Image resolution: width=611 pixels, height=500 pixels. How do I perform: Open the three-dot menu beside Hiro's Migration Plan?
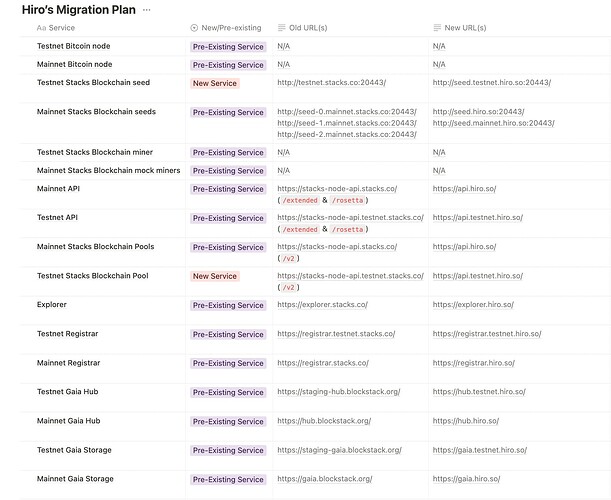(147, 9)
